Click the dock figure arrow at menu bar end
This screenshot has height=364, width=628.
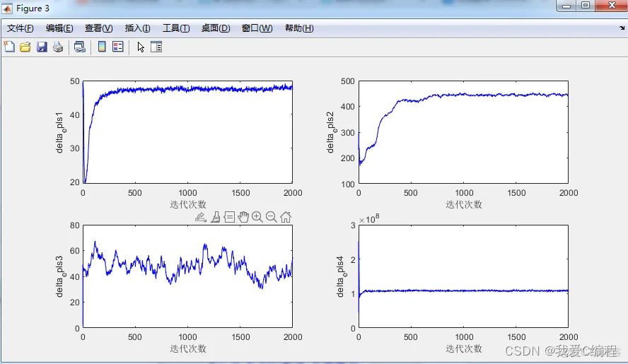point(622,28)
